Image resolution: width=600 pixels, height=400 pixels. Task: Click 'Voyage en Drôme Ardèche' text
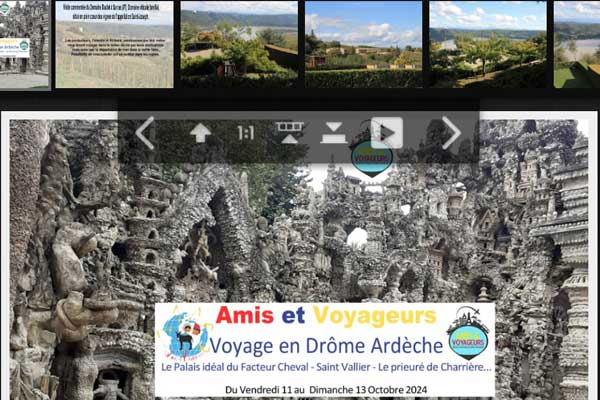point(326,346)
